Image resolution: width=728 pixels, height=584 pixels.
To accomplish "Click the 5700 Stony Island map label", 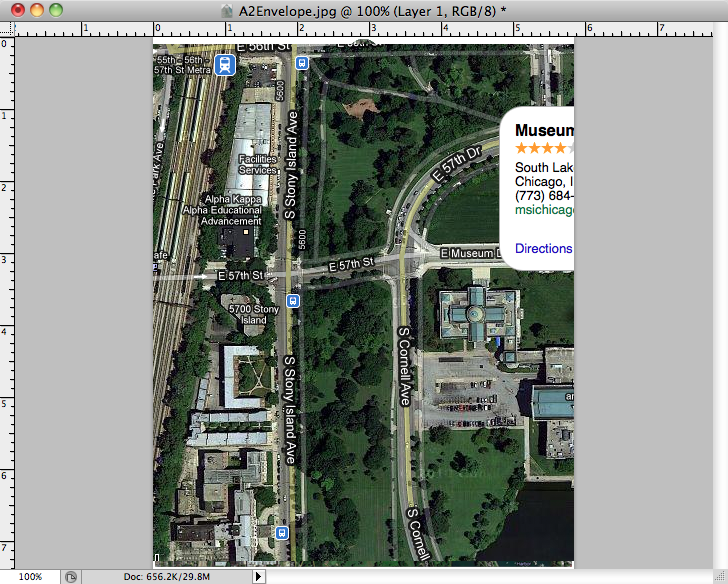I will click(254, 314).
